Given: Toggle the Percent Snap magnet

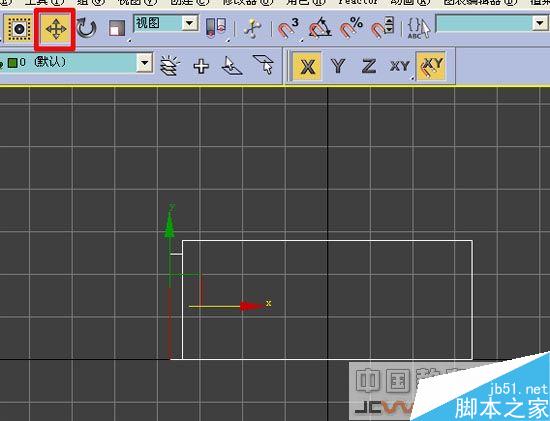Looking at the screenshot, I should point(351,28).
